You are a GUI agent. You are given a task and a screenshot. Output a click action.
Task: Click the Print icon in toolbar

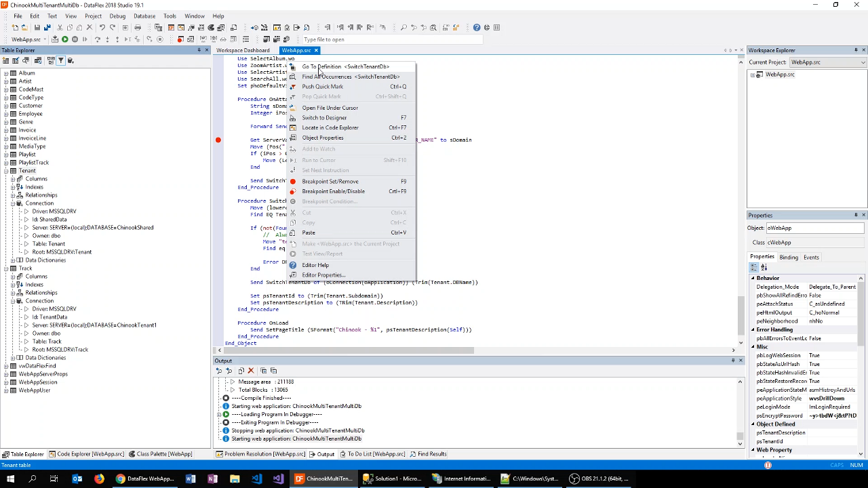click(x=138, y=28)
